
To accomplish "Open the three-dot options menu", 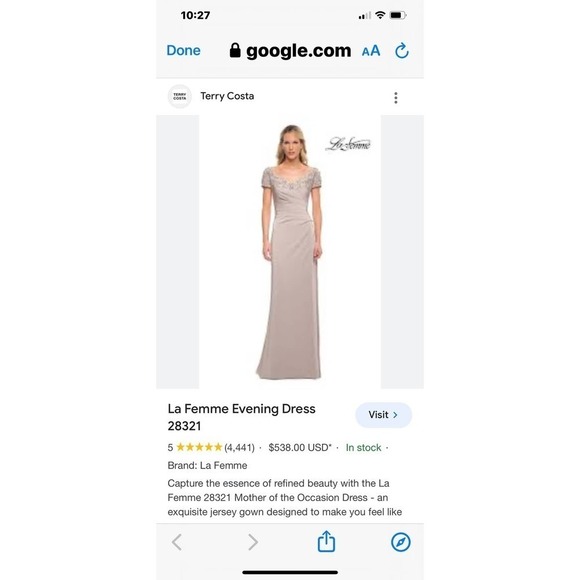I will pyautogui.click(x=396, y=98).
